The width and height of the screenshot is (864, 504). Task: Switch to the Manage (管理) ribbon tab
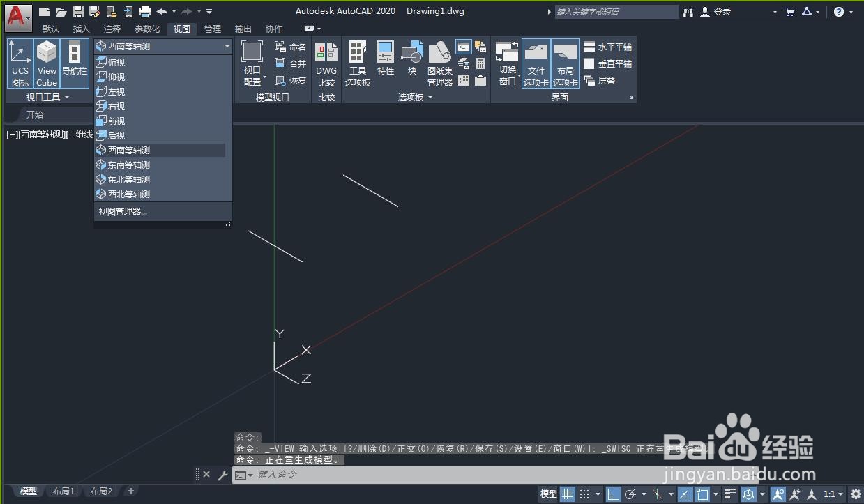213,29
